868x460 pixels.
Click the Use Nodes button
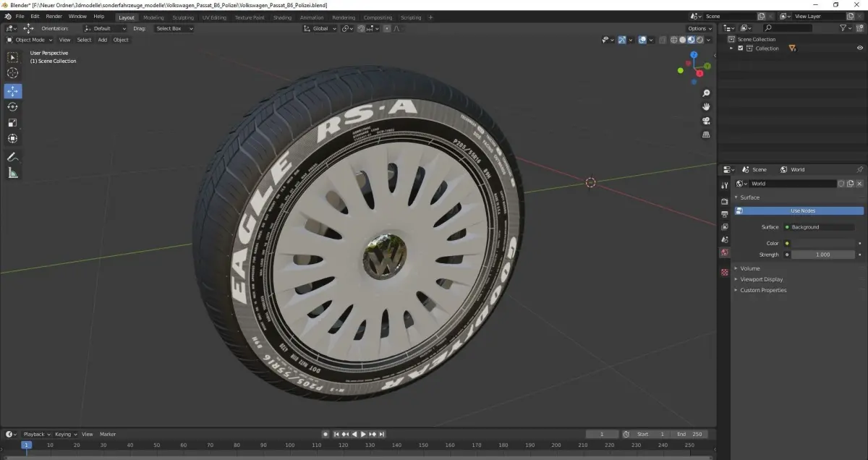pyautogui.click(x=799, y=210)
